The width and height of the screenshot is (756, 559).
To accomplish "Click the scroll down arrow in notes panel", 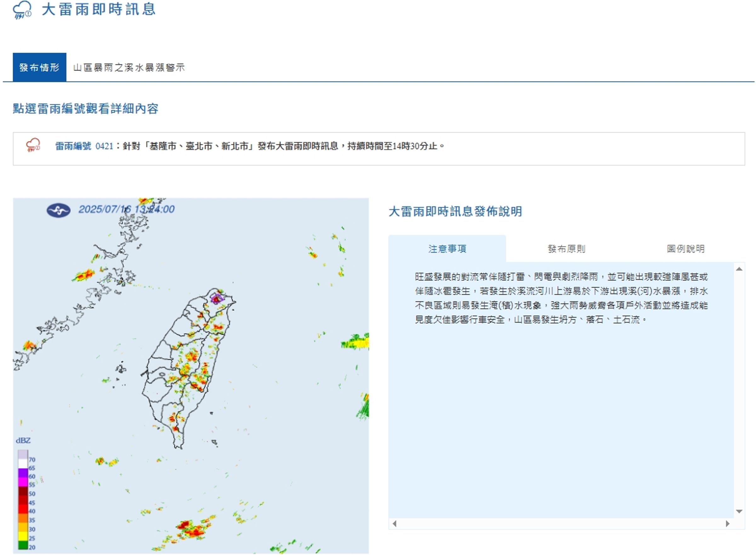I will (x=739, y=511).
